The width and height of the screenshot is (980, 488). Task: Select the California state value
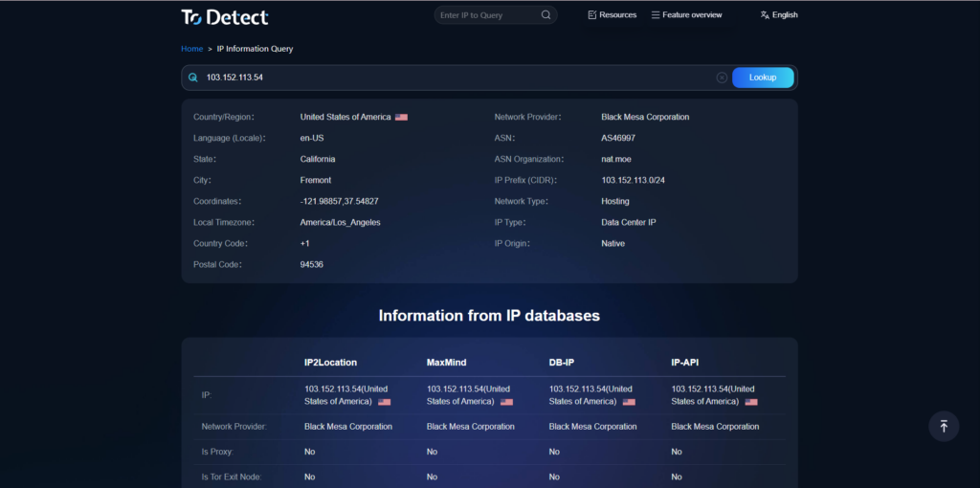(x=318, y=160)
